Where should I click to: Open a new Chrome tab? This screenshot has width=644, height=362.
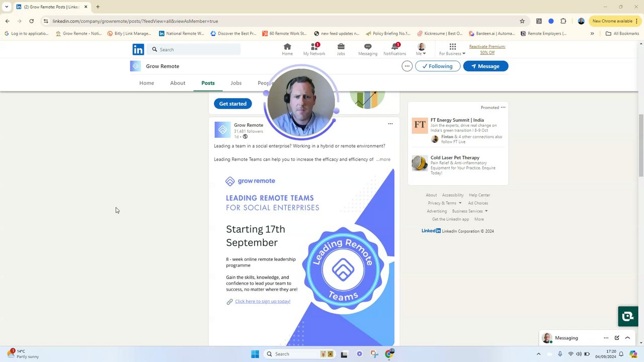click(98, 7)
